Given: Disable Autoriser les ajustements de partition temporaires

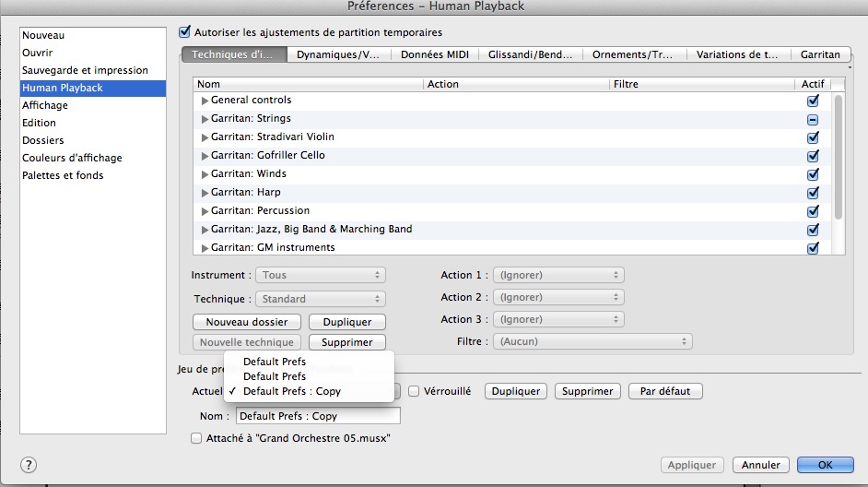Looking at the screenshot, I should coord(184,31).
